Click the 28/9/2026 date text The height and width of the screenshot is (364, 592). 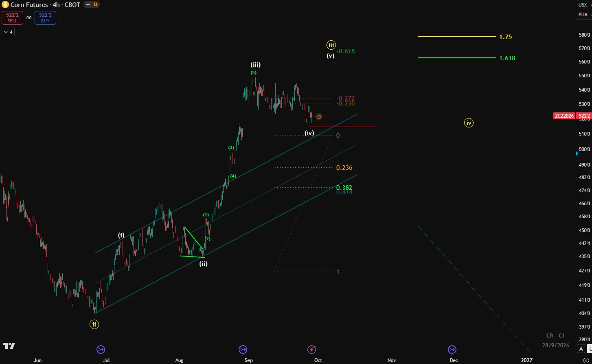click(555, 345)
